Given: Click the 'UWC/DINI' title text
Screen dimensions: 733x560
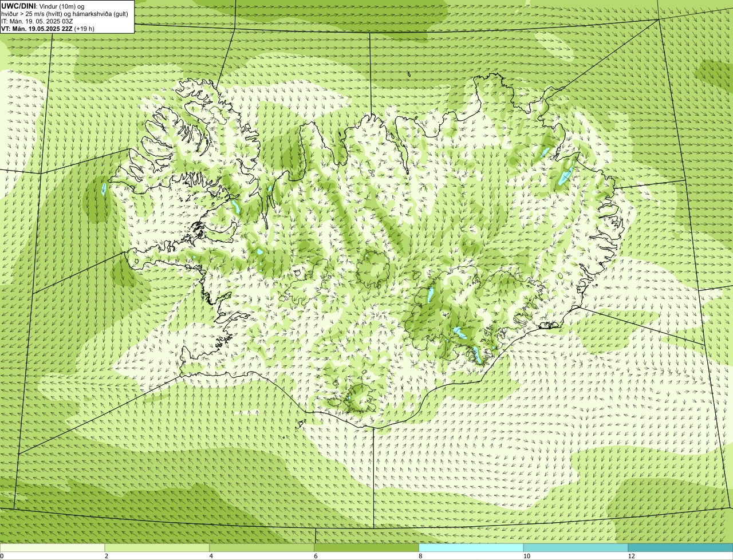Looking at the screenshot, I should coord(19,6).
